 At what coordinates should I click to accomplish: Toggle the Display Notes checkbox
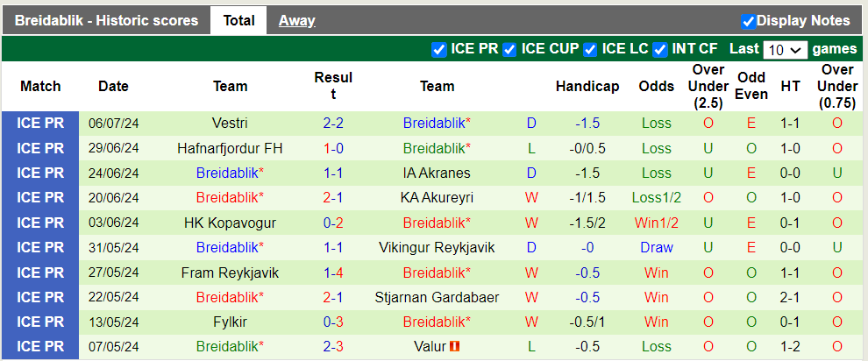click(748, 21)
